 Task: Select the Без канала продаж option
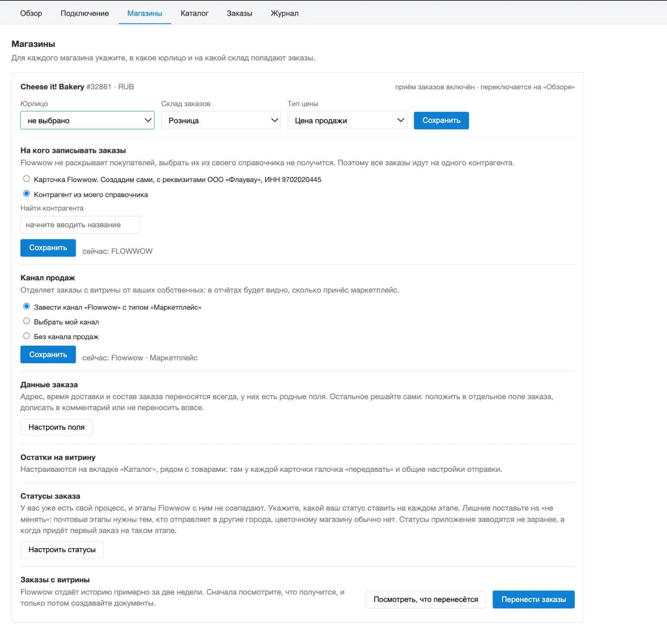(x=27, y=336)
